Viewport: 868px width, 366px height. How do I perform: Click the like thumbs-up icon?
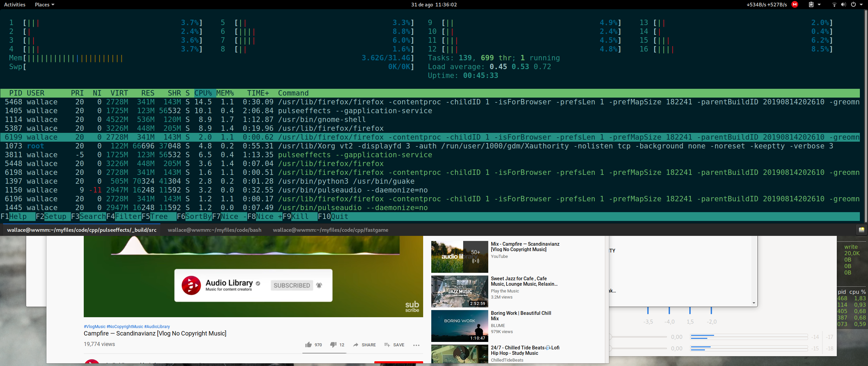pos(308,345)
